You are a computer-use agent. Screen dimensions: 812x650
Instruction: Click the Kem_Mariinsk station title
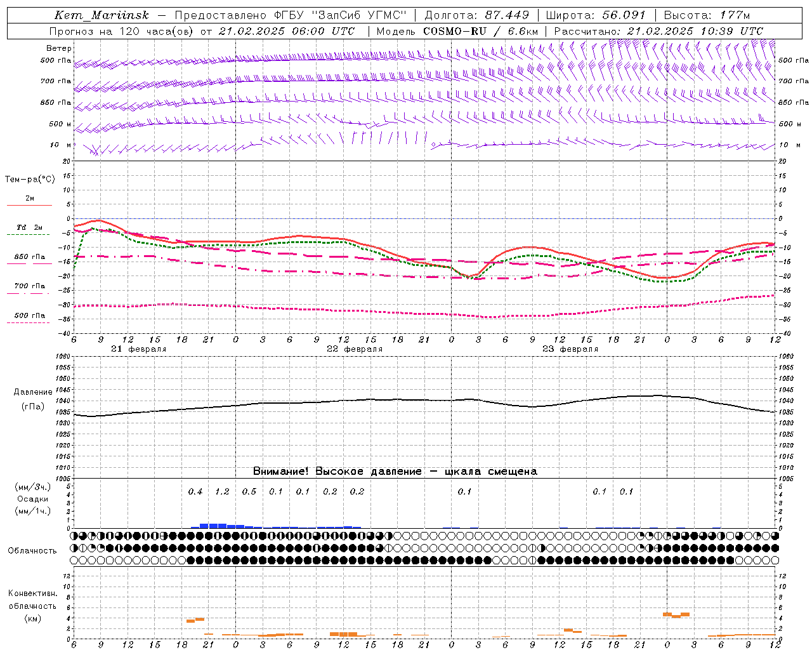[101, 15]
